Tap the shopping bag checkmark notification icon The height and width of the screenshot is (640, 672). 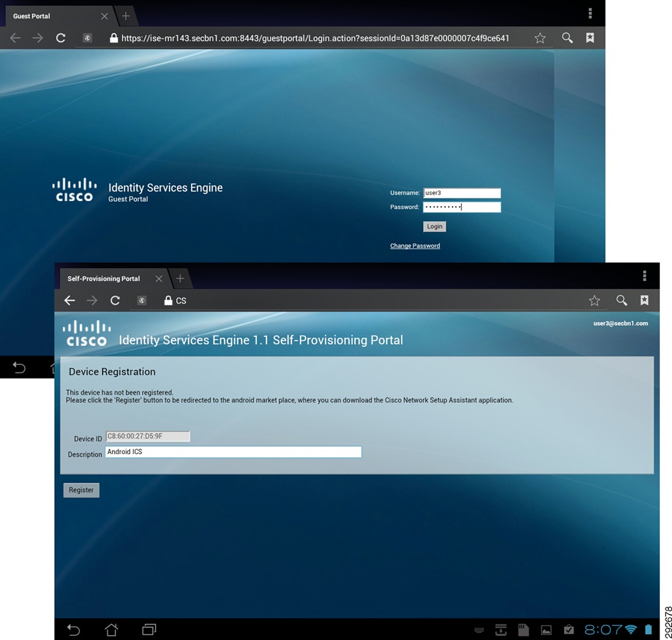point(569,630)
